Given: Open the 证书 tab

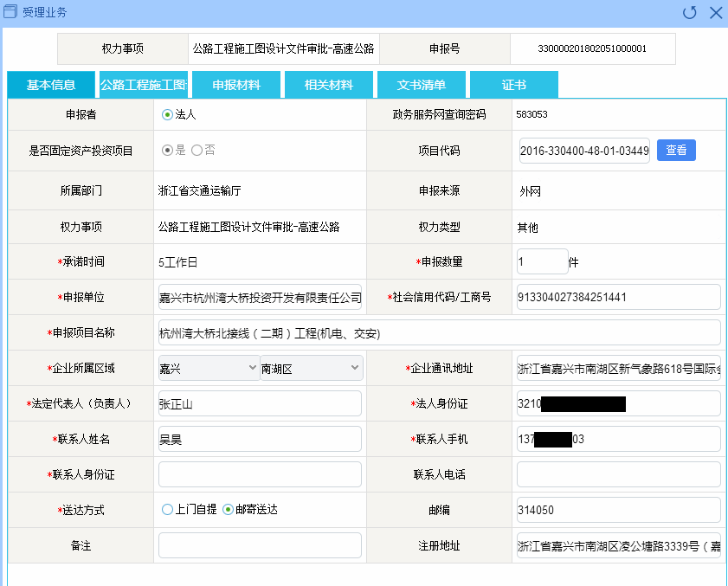Looking at the screenshot, I should [x=514, y=85].
